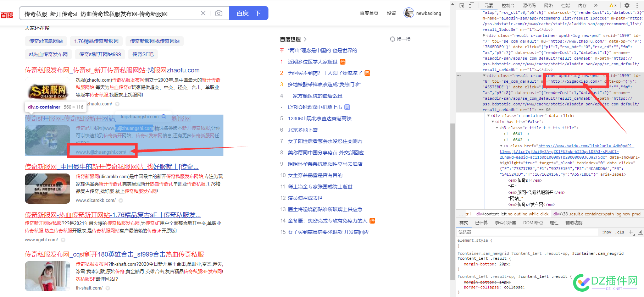Activate the DevTools element picker icon
Image resolution: width=644 pixels, height=297 pixels.
coord(462,5)
